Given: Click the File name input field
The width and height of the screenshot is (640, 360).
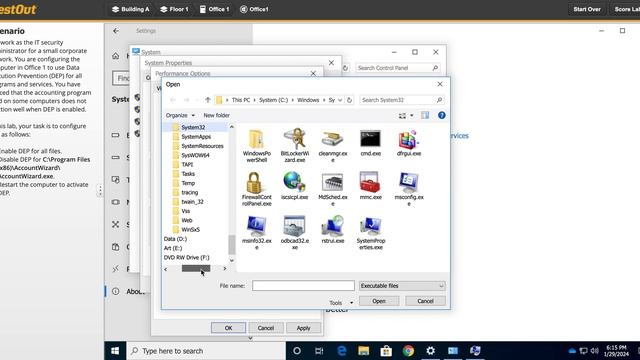Looking at the screenshot, I should click(x=303, y=286).
